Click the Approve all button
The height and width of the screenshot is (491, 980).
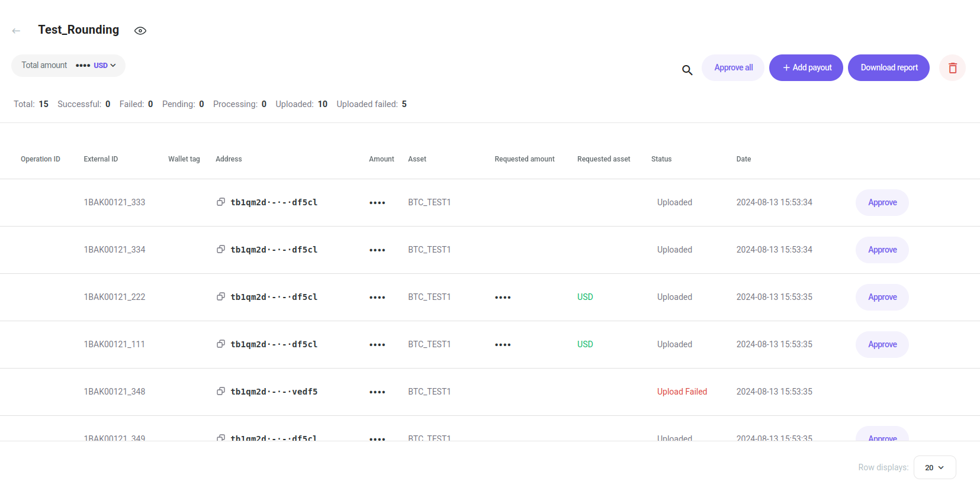pos(733,68)
